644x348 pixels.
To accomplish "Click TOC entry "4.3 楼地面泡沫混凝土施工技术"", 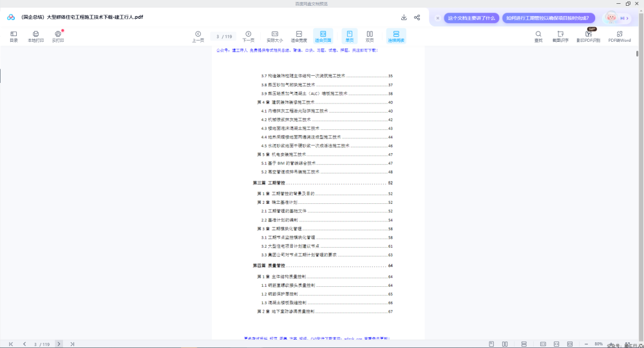I will [327, 129].
